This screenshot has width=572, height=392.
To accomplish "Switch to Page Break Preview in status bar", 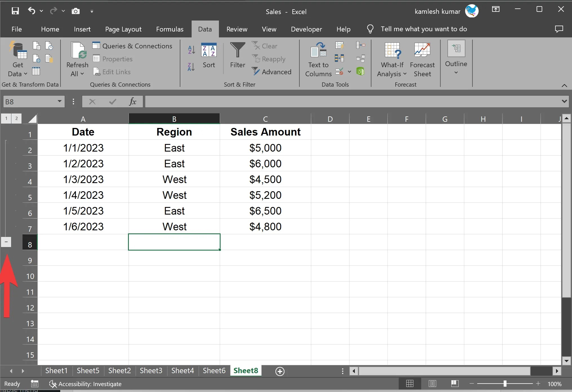I will pos(455,384).
